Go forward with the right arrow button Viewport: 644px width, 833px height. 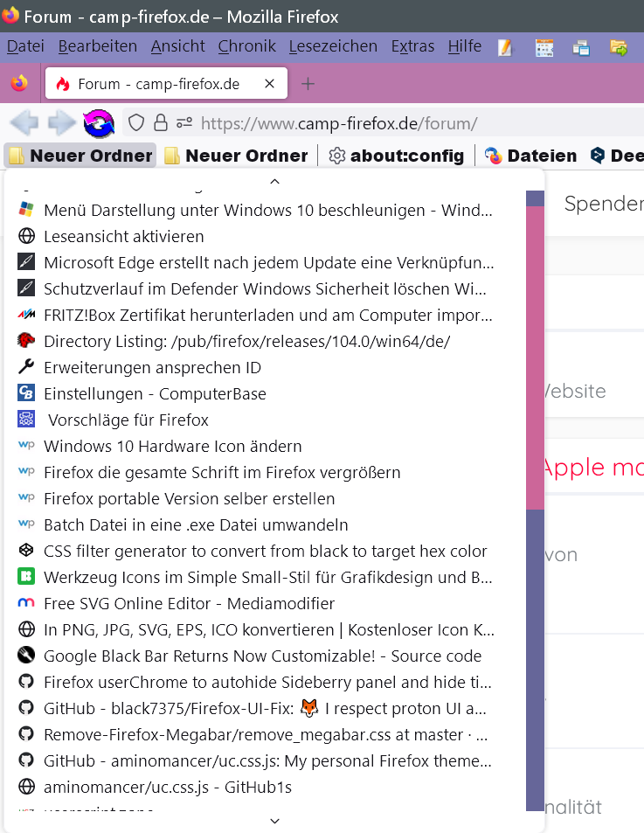(61, 123)
